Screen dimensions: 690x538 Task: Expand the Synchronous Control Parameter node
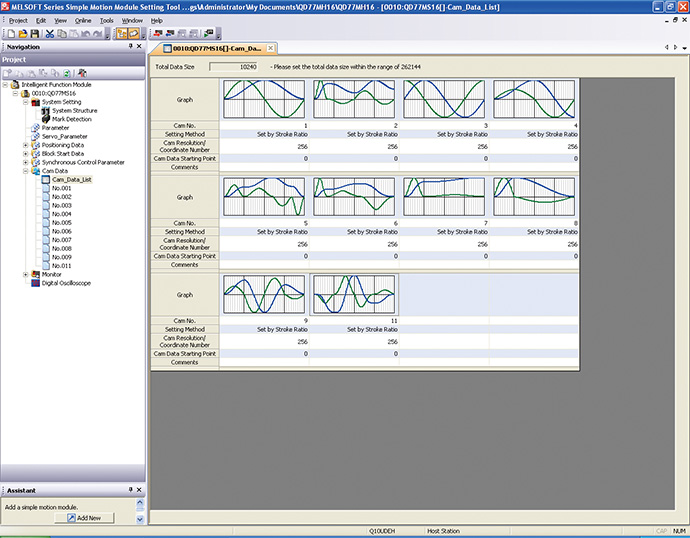tap(26, 162)
